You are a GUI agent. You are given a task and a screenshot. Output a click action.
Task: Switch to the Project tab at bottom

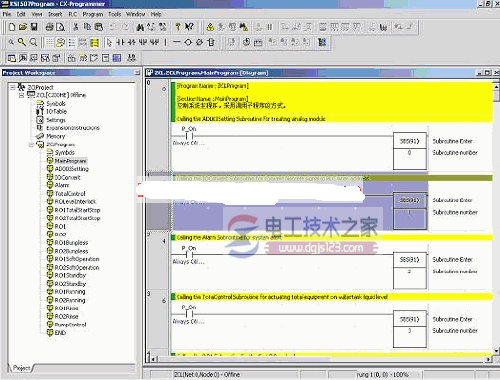pyautogui.click(x=21, y=368)
